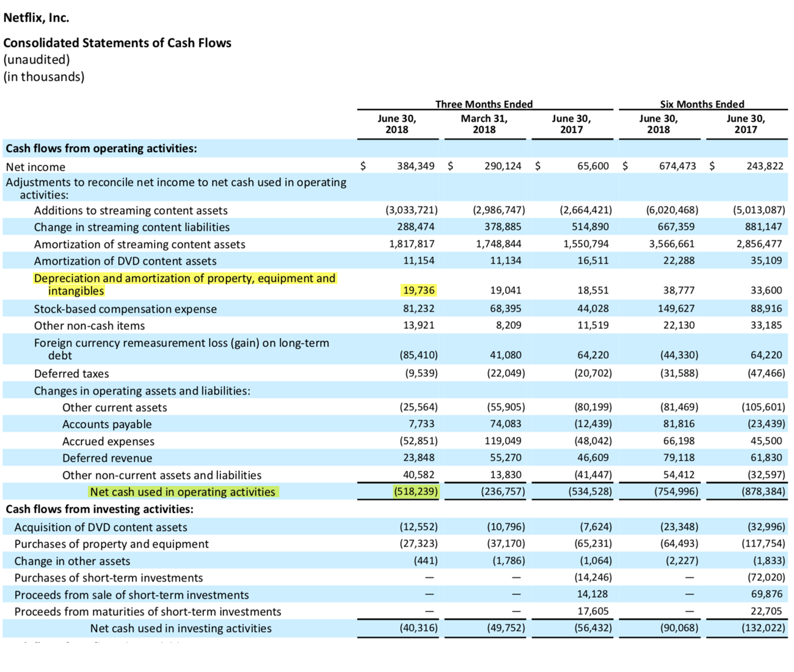Click the 'Accounts payable' label
Image resolution: width=794 pixels, height=672 pixels.
coord(107,424)
